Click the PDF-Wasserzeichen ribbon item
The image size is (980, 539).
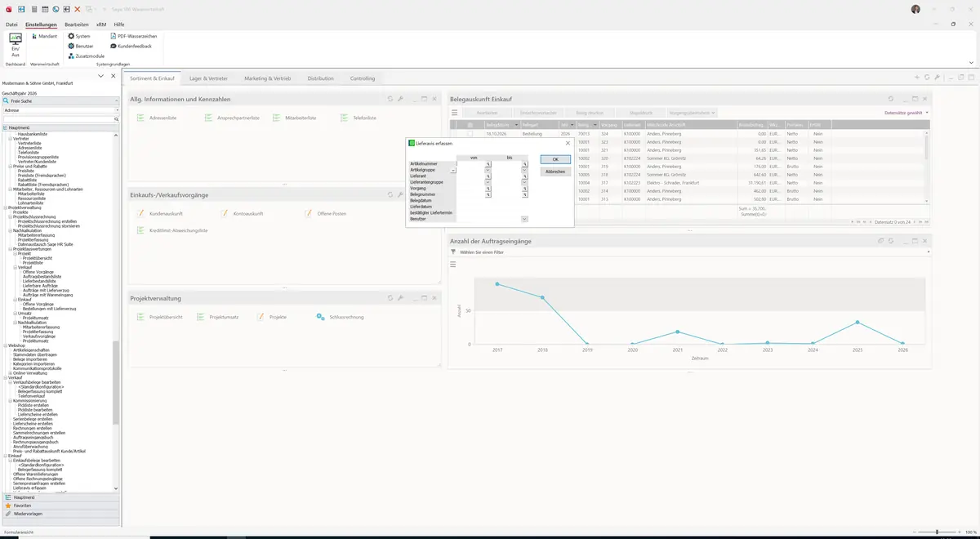[x=134, y=36]
